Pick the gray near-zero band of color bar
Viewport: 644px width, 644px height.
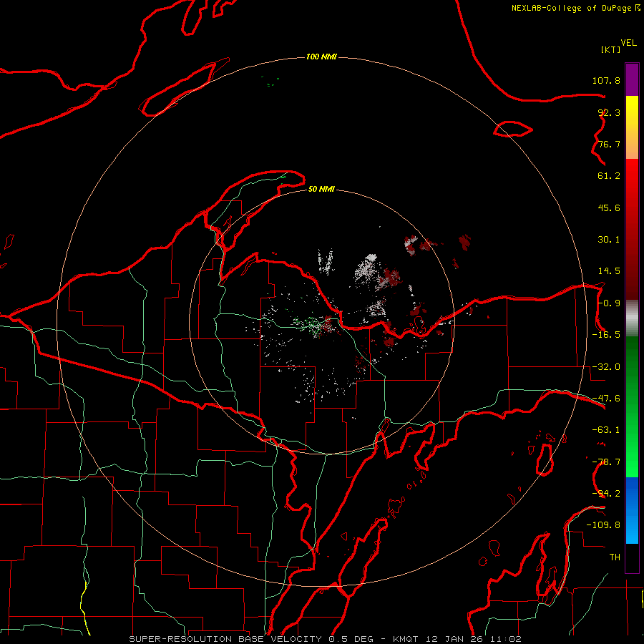coord(632,318)
